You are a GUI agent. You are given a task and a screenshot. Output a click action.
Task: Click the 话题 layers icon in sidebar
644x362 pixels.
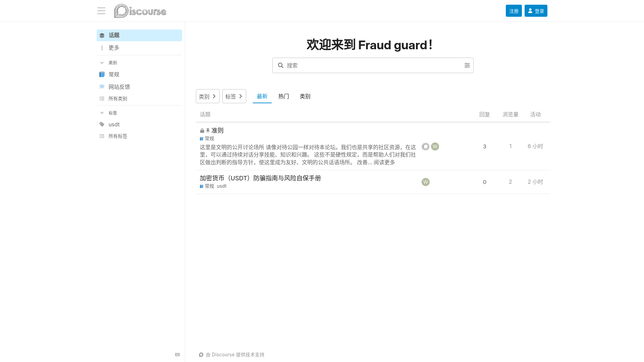[102, 36]
